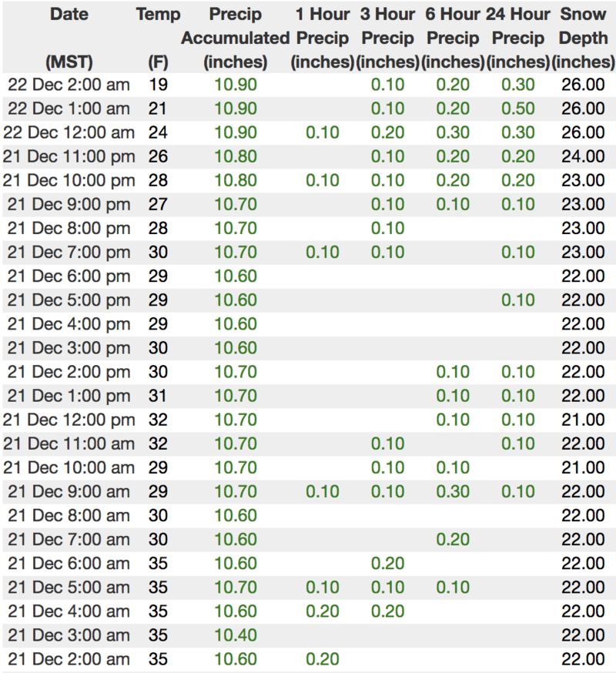Screen dimensions: 616x673
Task: Select the 22 Dec 12:00 am date cell
Action: (69, 132)
